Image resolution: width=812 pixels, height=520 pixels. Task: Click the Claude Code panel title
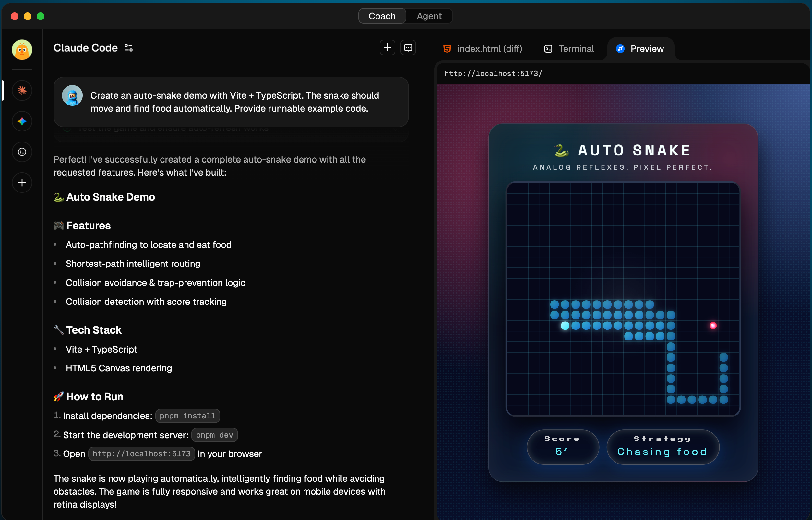tap(86, 48)
